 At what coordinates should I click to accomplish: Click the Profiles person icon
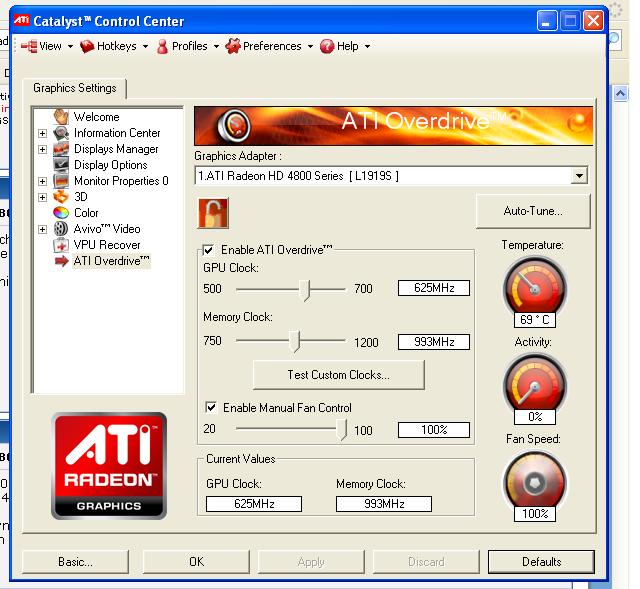click(162, 46)
